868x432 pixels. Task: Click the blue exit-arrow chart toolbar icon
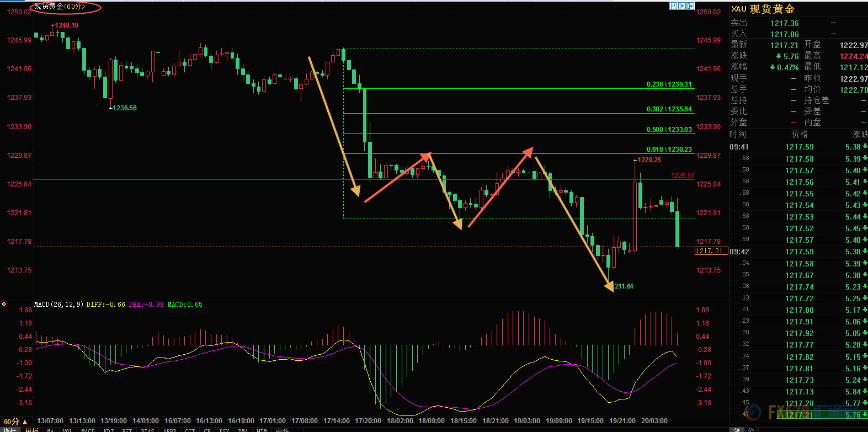point(690,6)
